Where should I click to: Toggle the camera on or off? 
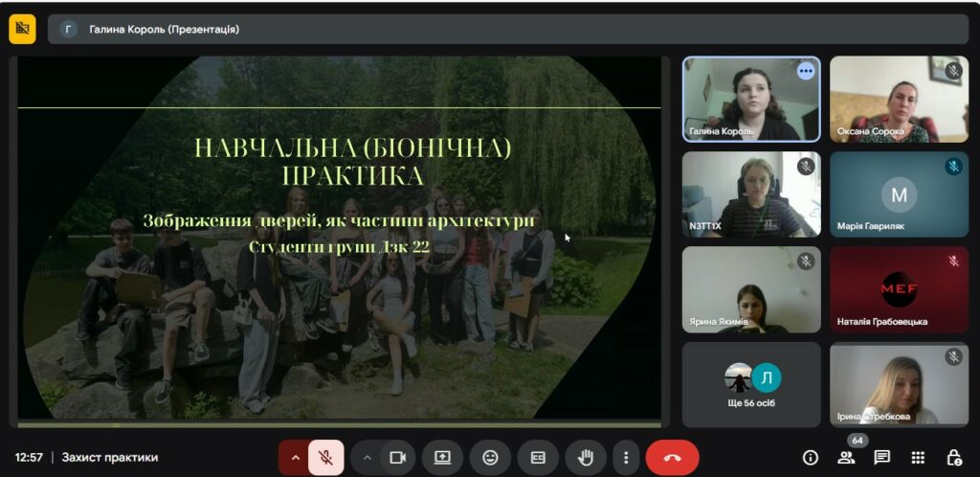pos(397,458)
